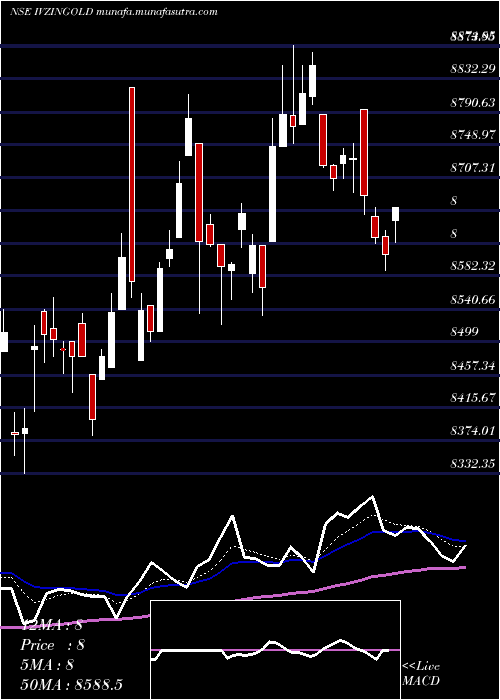Click the '50MA : 8588.5' legend text
Viewport: 500px width, 700px height.
(x=72, y=685)
